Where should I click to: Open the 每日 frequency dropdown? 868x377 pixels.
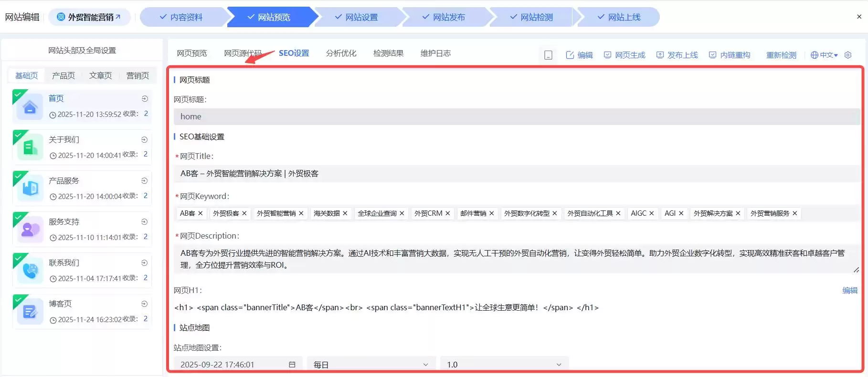click(371, 365)
